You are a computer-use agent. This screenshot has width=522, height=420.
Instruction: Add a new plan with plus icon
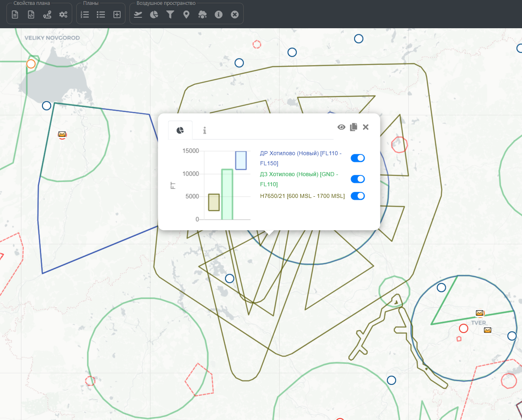117,15
